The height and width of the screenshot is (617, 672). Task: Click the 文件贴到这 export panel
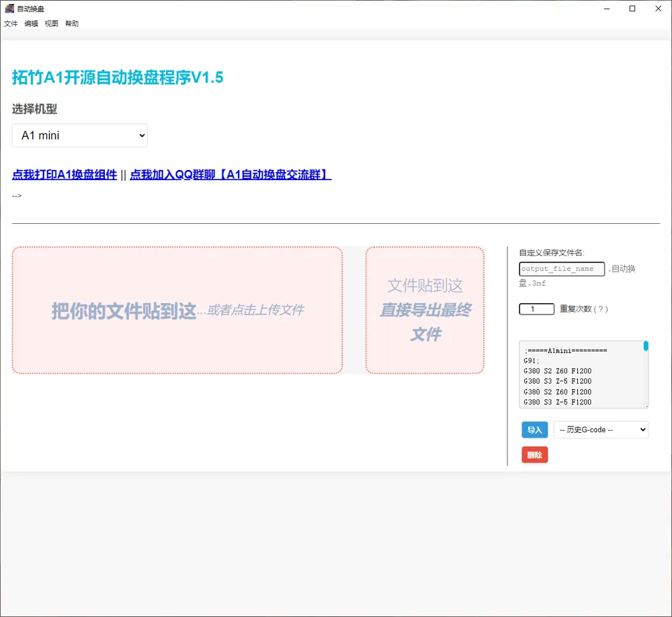coord(425,310)
